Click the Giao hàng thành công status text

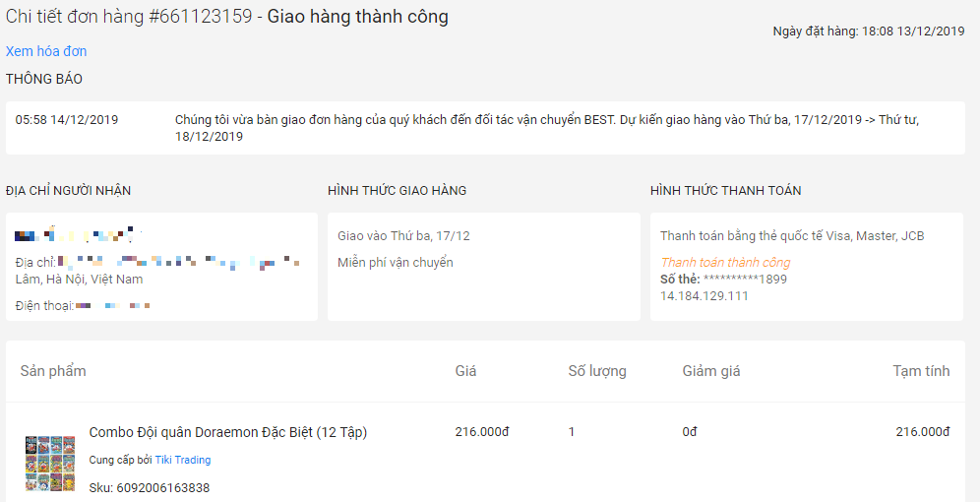pos(357,17)
